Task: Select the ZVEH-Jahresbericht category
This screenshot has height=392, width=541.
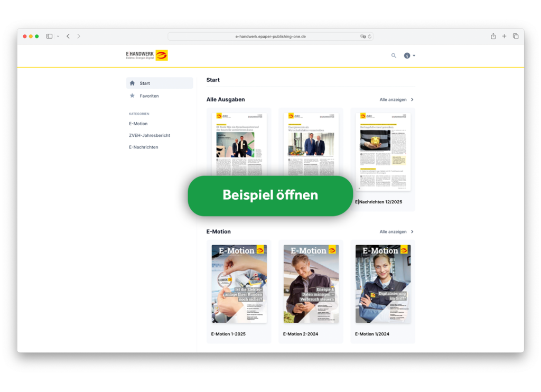Action: [x=150, y=135]
